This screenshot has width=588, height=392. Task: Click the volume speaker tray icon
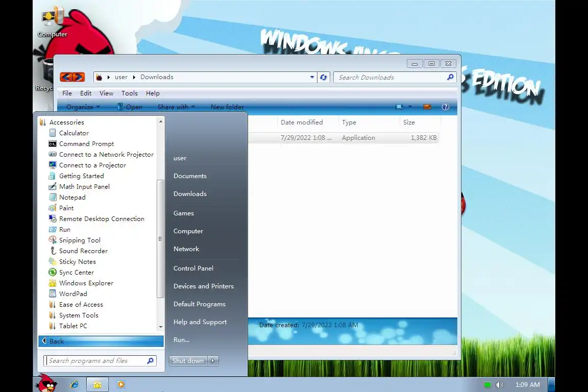(x=499, y=385)
